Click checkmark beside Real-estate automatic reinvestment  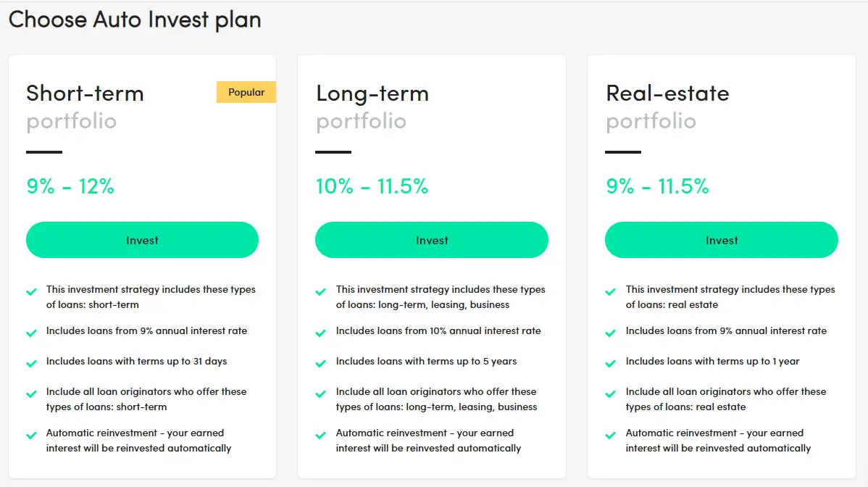coord(611,436)
